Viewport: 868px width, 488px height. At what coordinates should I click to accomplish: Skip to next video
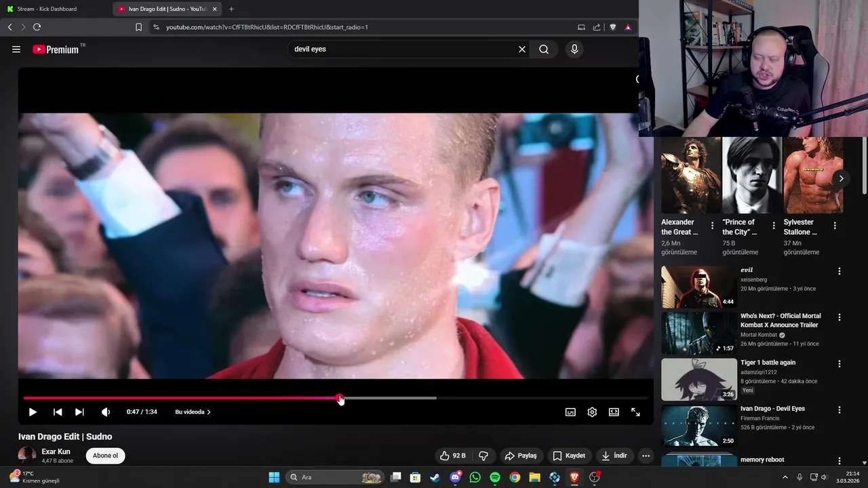[x=79, y=412]
